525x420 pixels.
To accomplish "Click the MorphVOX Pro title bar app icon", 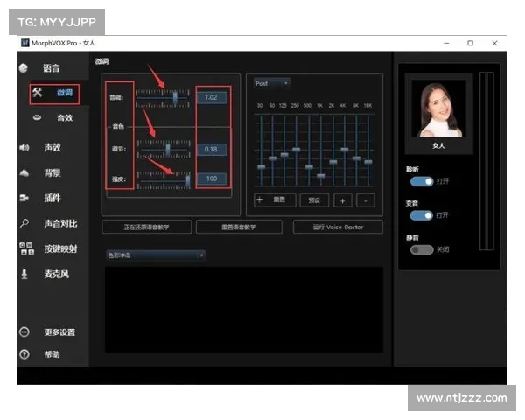I will point(25,43).
